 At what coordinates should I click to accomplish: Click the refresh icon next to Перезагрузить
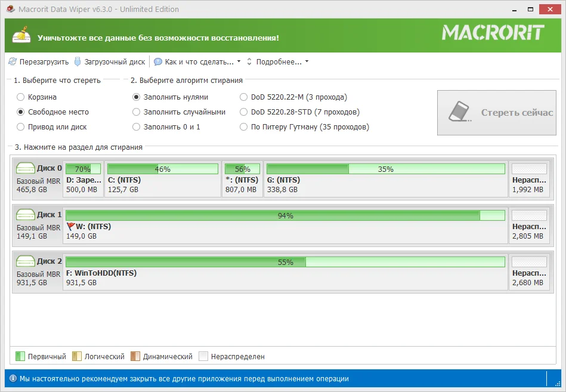pos(13,61)
